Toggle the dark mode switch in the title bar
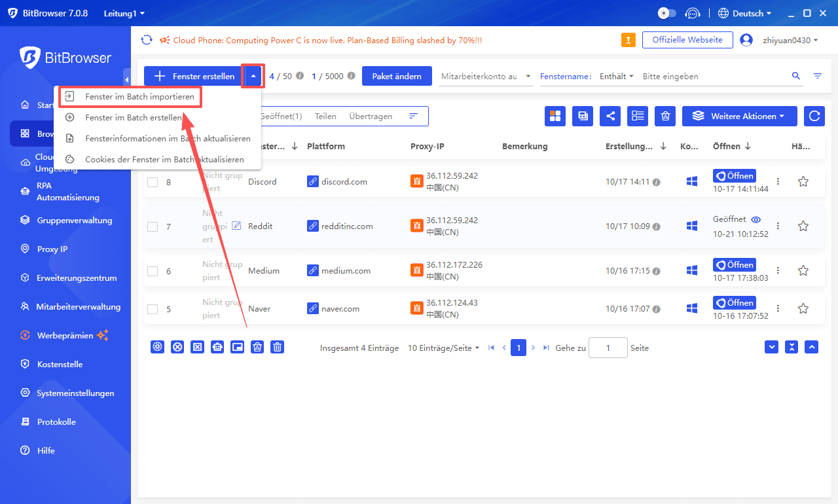The image size is (838, 504). (x=666, y=12)
